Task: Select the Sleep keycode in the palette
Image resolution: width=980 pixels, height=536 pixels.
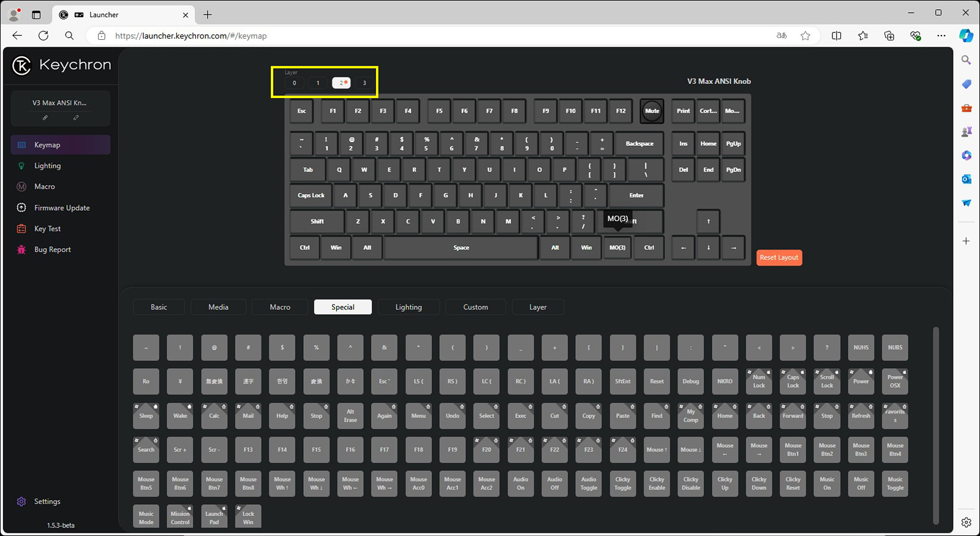Action: 146,415
